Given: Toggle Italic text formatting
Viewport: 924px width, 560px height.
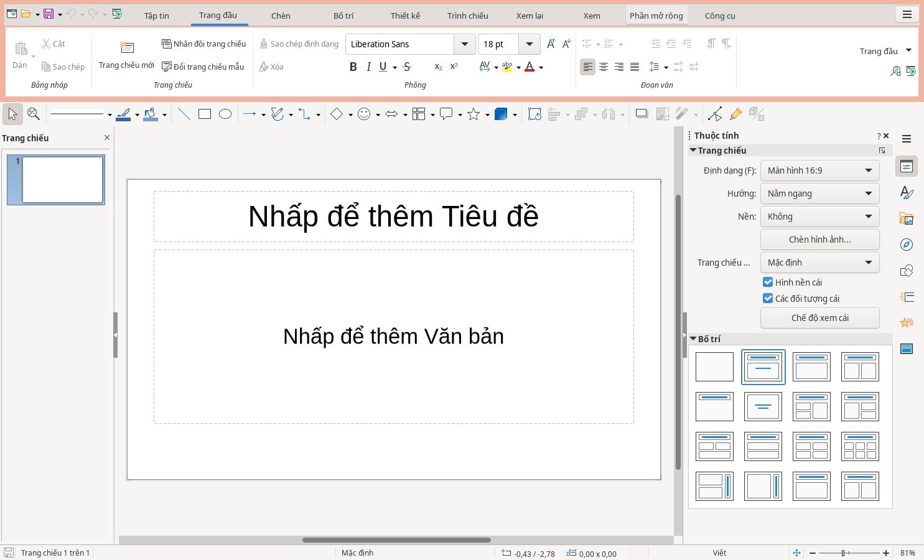Looking at the screenshot, I should (368, 67).
